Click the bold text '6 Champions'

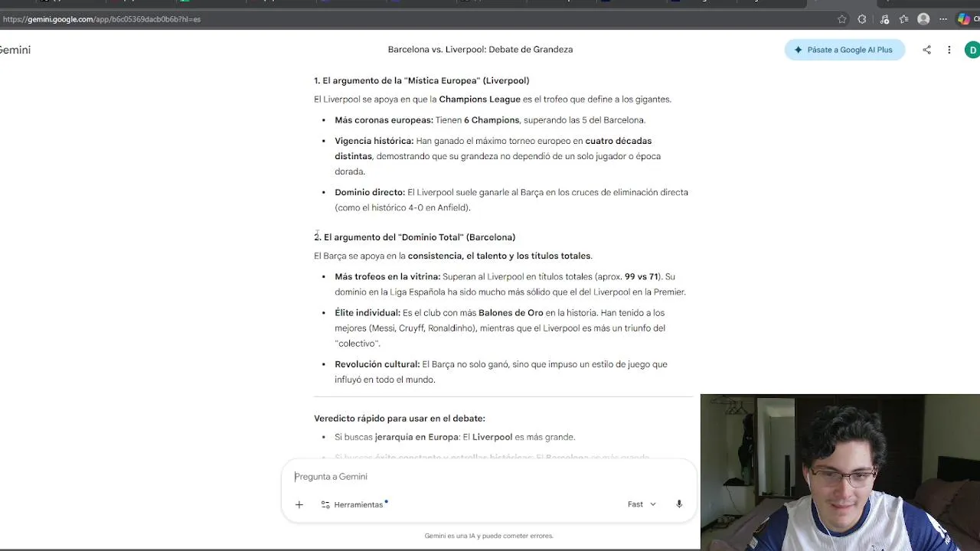(492, 120)
